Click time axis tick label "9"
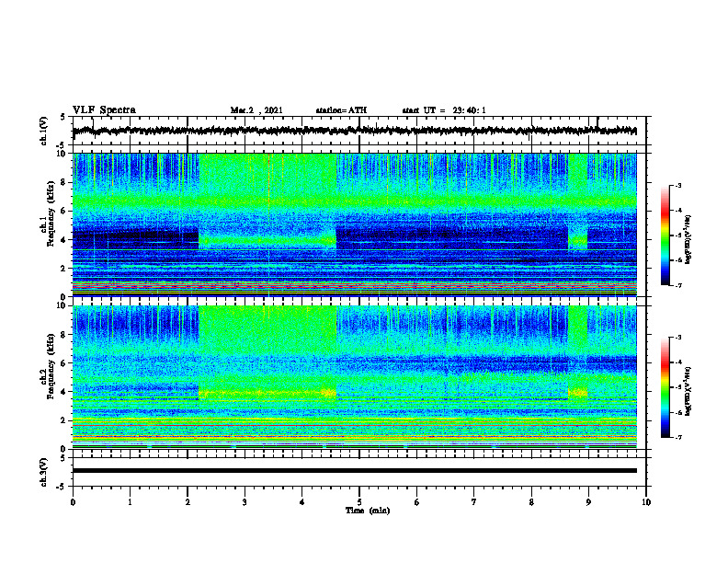Image resolution: width=728 pixels, height=563 pixels. 588,502
